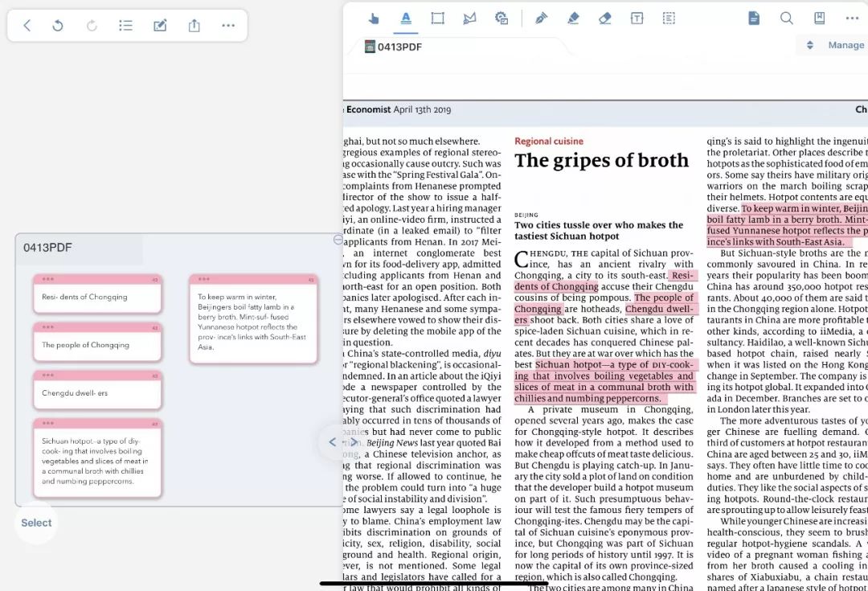The image size is (868, 591).
Task: Select the 'Resi- dents of Chongqing' card
Action: (97, 294)
